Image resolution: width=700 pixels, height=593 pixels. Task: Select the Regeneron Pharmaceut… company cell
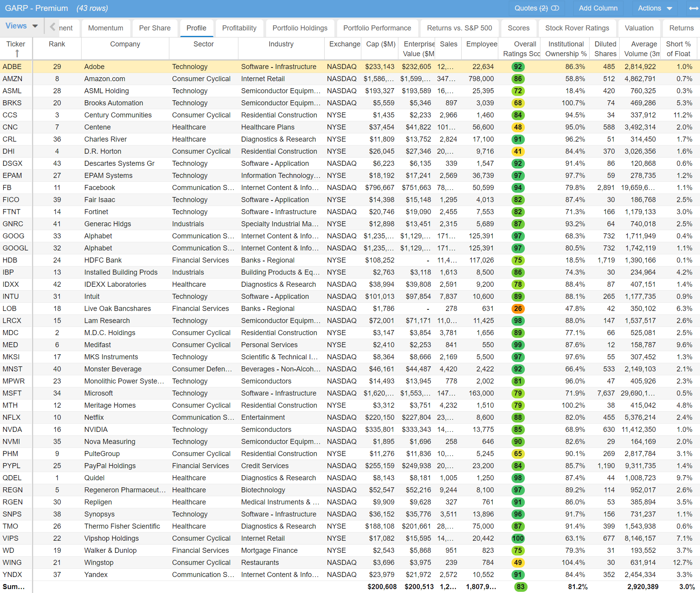tap(125, 490)
